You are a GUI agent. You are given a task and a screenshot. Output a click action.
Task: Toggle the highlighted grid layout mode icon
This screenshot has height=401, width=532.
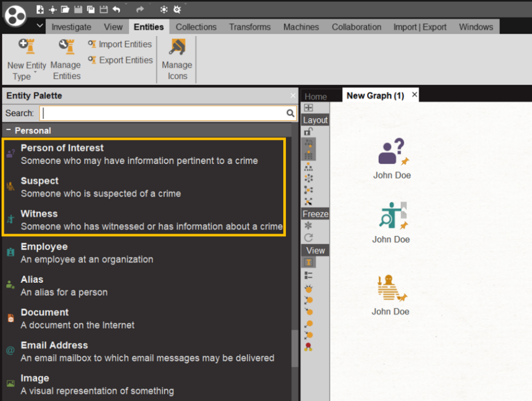coord(309,155)
